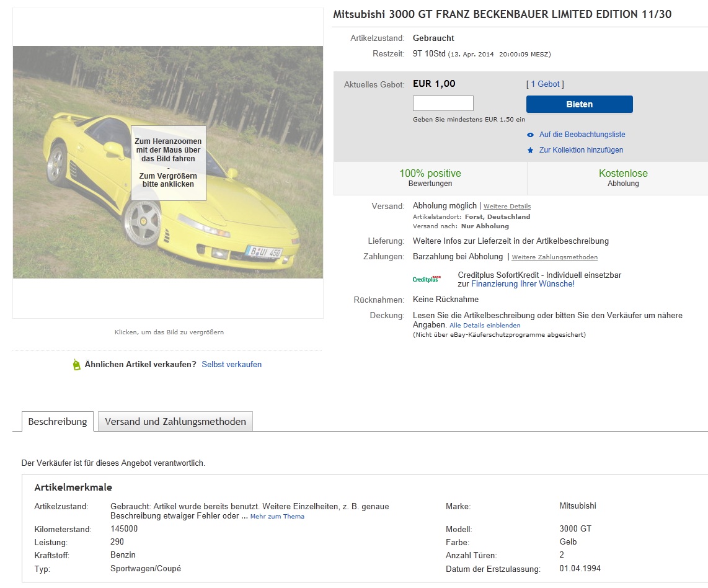Click the eye icon for the watch list

point(530,135)
